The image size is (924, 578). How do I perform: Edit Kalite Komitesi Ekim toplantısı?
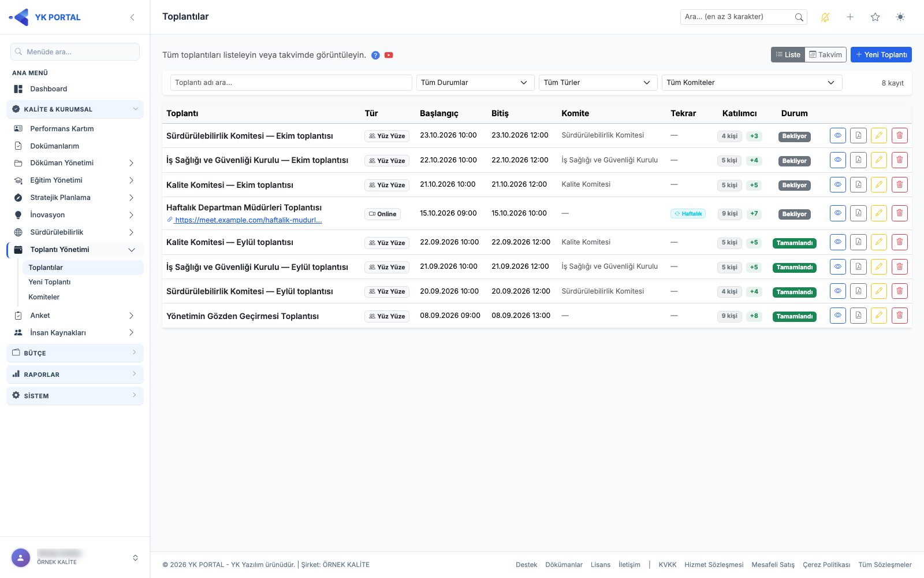(x=879, y=185)
